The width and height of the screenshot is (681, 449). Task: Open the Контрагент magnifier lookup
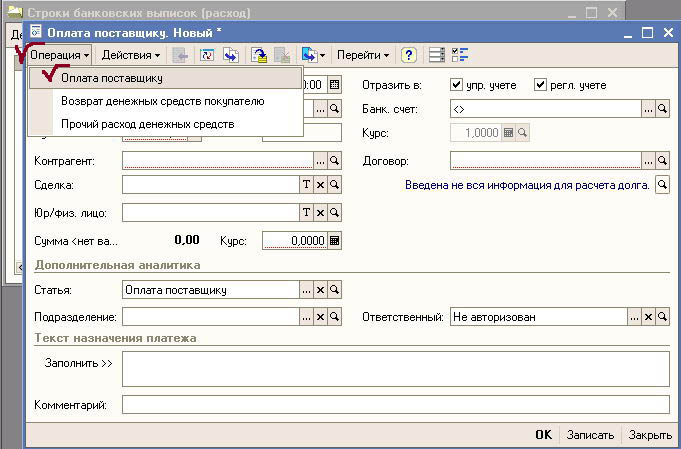335,160
